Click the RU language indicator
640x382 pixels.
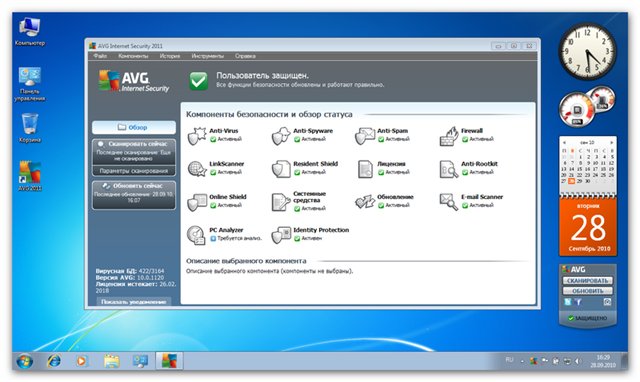click(x=509, y=360)
